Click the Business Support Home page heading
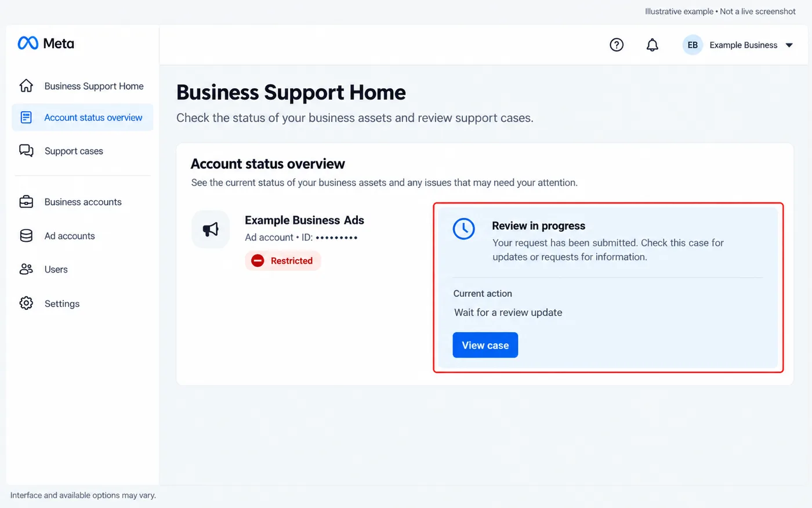 pyautogui.click(x=291, y=93)
